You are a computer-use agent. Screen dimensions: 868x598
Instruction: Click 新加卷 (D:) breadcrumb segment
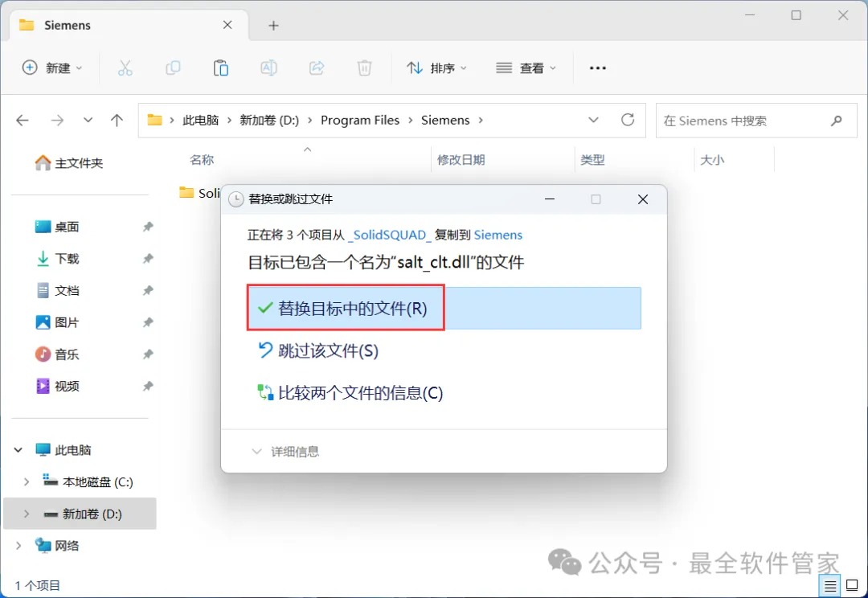tap(269, 120)
